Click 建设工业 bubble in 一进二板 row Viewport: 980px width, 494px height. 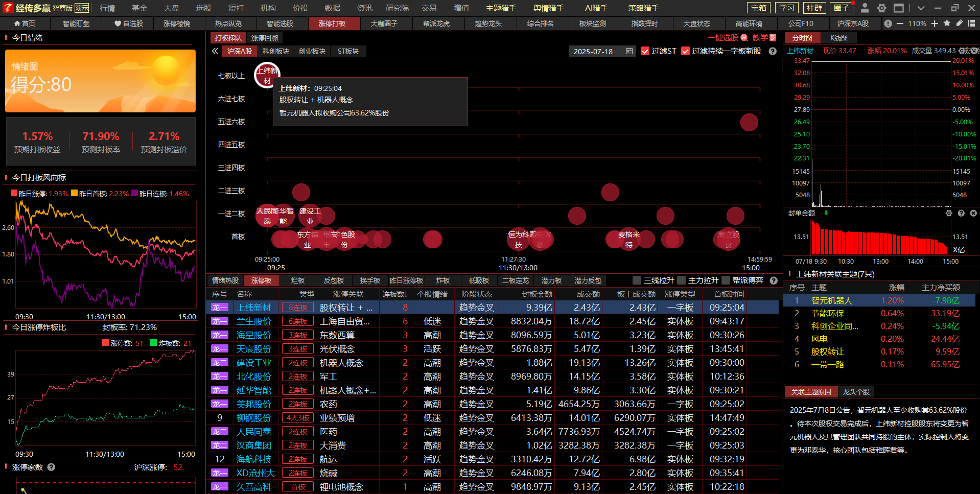(x=310, y=216)
